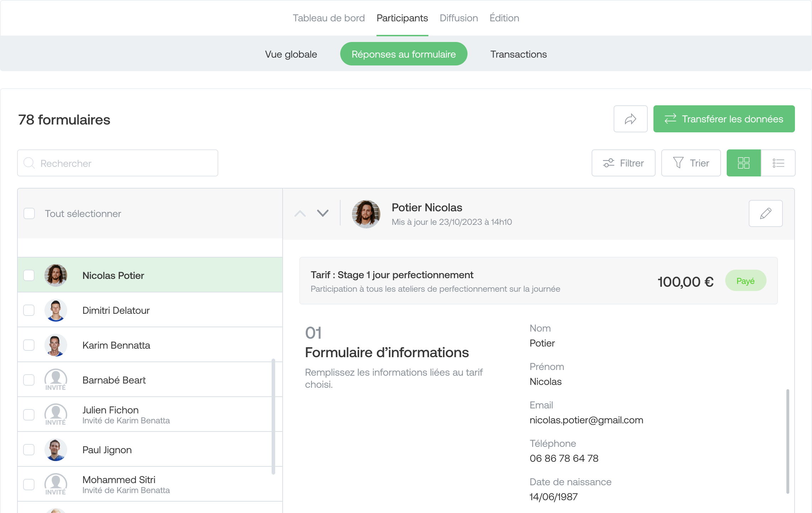The image size is (812, 513).
Task: Go to next participant with down chevron
Action: tap(322, 213)
